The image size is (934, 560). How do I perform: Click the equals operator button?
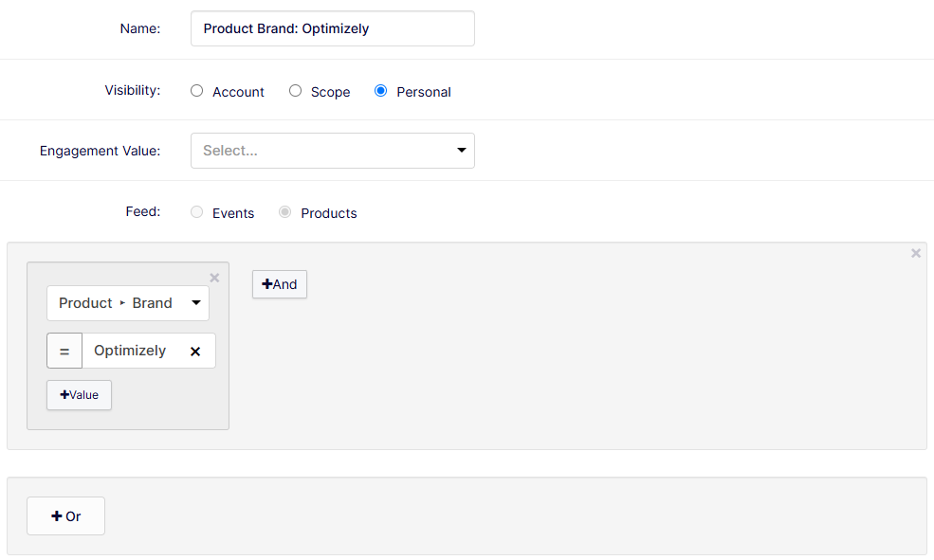(64, 351)
